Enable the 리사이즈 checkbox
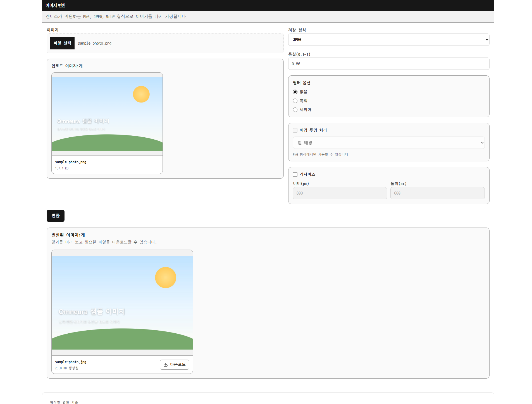This screenshot has width=532, height=404. pyautogui.click(x=295, y=174)
